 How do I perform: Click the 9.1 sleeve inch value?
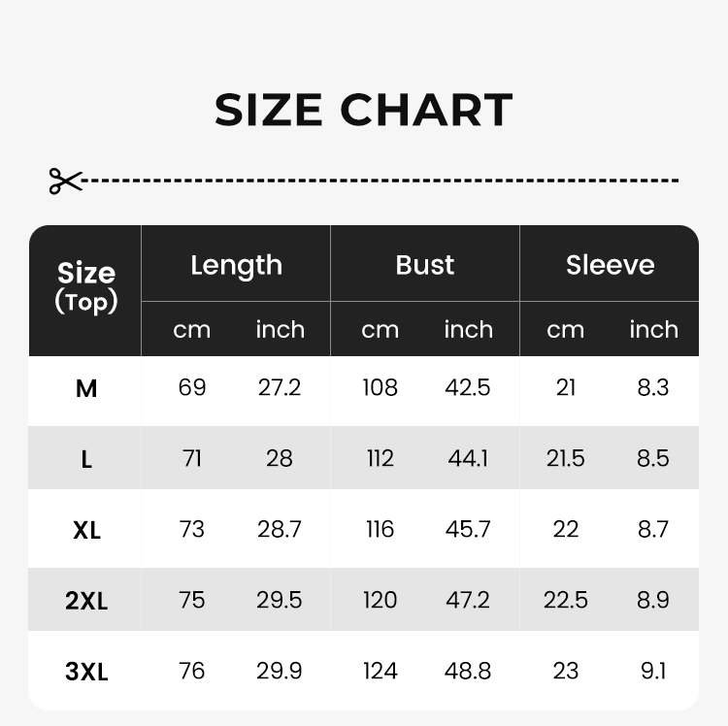(653, 671)
